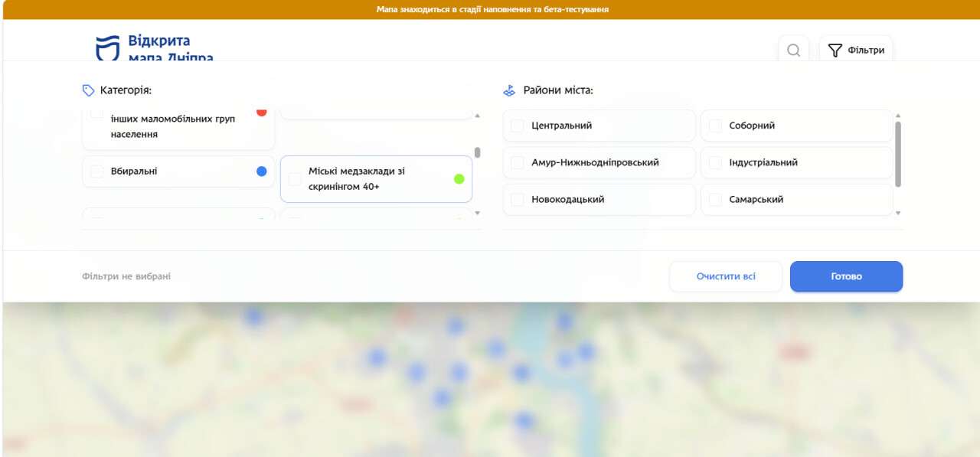Open the Відкрита мапа Дніпра logo
The width and height of the screenshot is (980, 457).
click(x=155, y=48)
